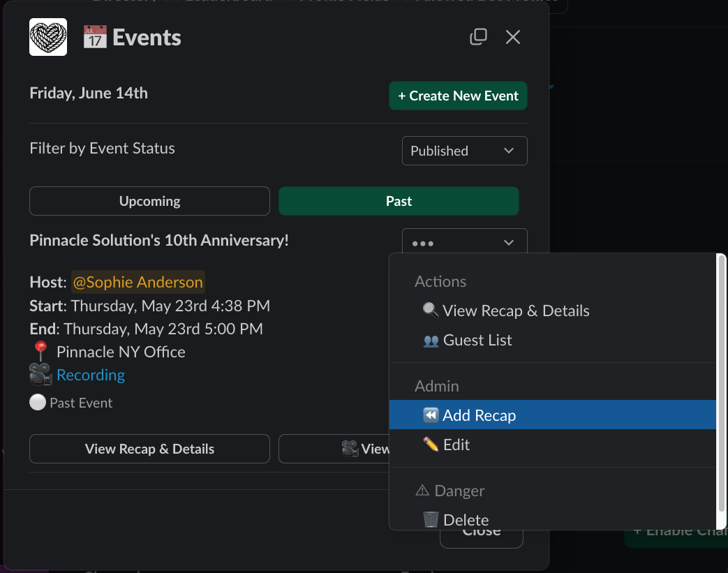Click the location pin beside Pinnacle NY Office
Viewport: 728px width, 573px height.
pyautogui.click(x=40, y=351)
